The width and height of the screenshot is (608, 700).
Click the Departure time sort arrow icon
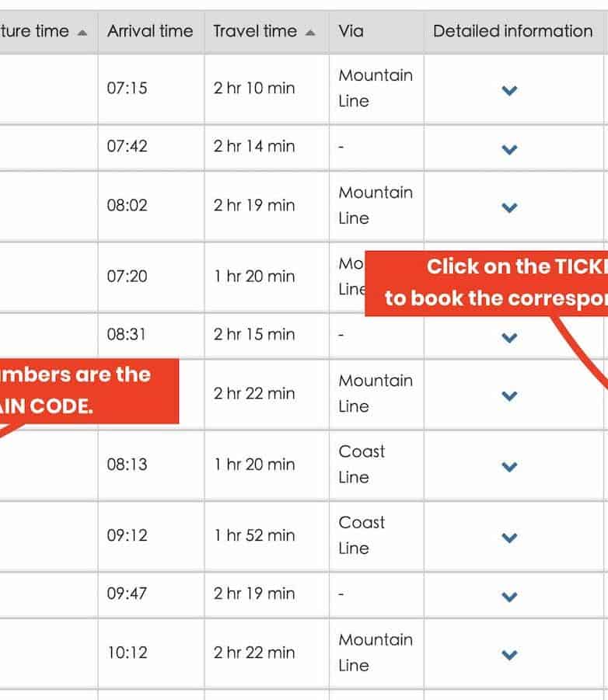[82, 32]
